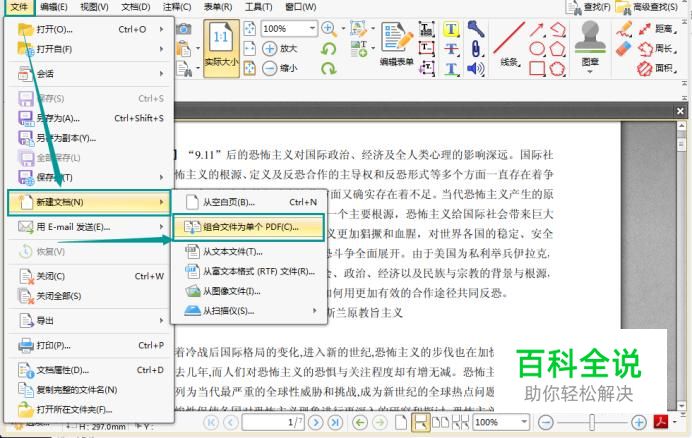The height and width of the screenshot is (438, 692).
Task: Select the strikeout text tool
Action: (451, 49)
